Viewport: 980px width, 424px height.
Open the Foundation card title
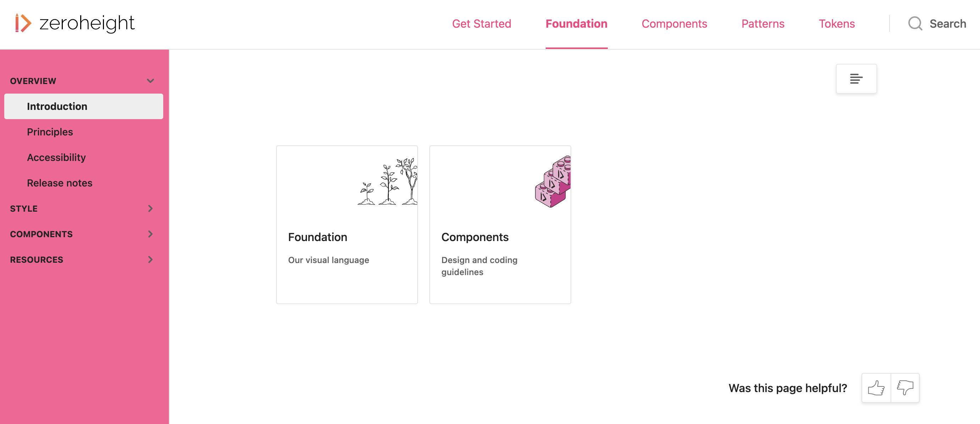[x=317, y=237]
